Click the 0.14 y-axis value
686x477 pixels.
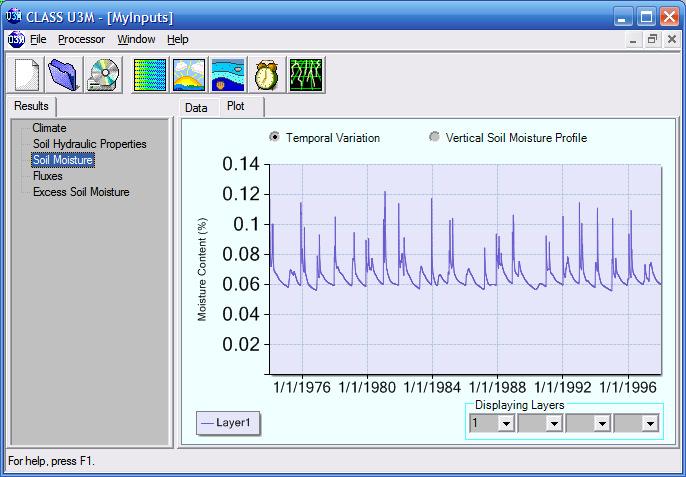pos(241,164)
